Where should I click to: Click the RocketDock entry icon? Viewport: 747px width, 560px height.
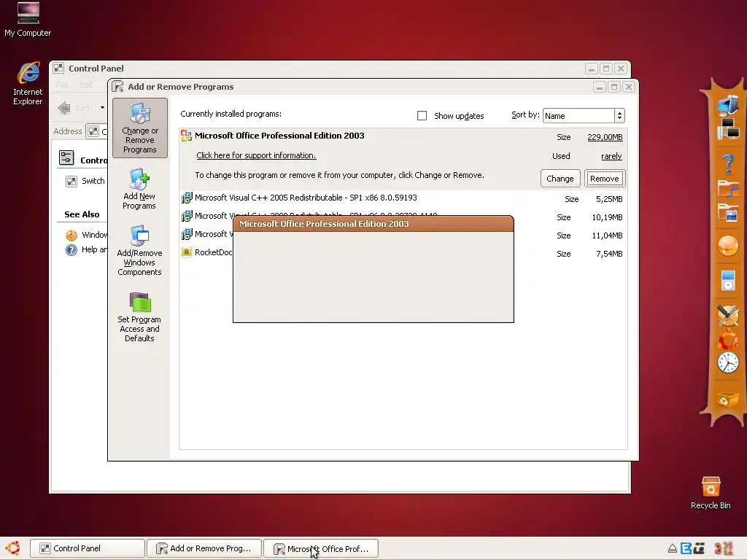186,252
